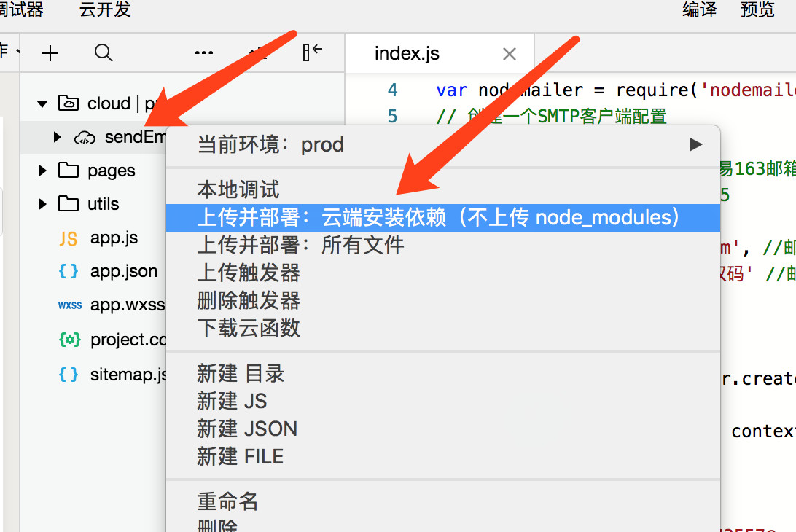Choose 当前环境: prod menu entry
Screen dimensions: 796x532
tap(442, 145)
